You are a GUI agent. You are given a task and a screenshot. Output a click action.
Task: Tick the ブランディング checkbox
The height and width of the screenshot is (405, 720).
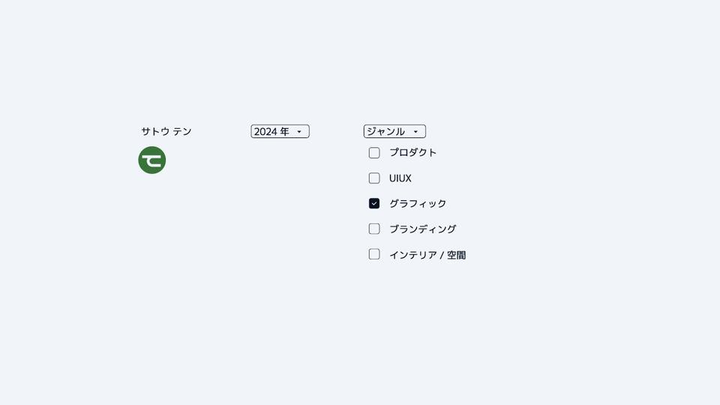tap(374, 229)
